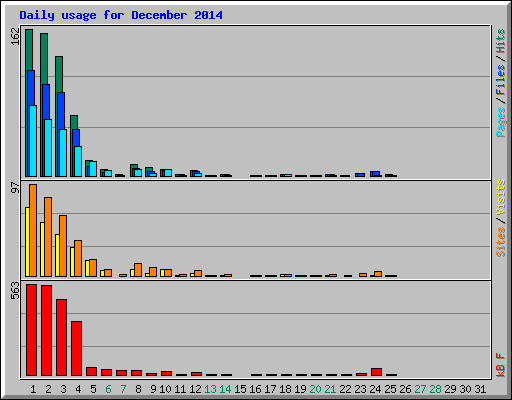Click the cyan 'Pages' legend label
Image resolution: width=512 pixels, height=400 pixels.
point(501,122)
